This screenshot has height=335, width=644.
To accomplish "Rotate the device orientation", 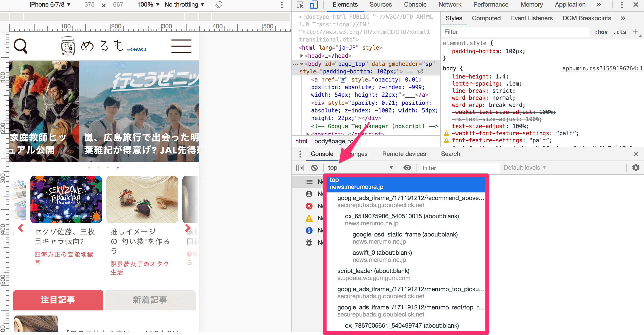I will (x=218, y=4).
